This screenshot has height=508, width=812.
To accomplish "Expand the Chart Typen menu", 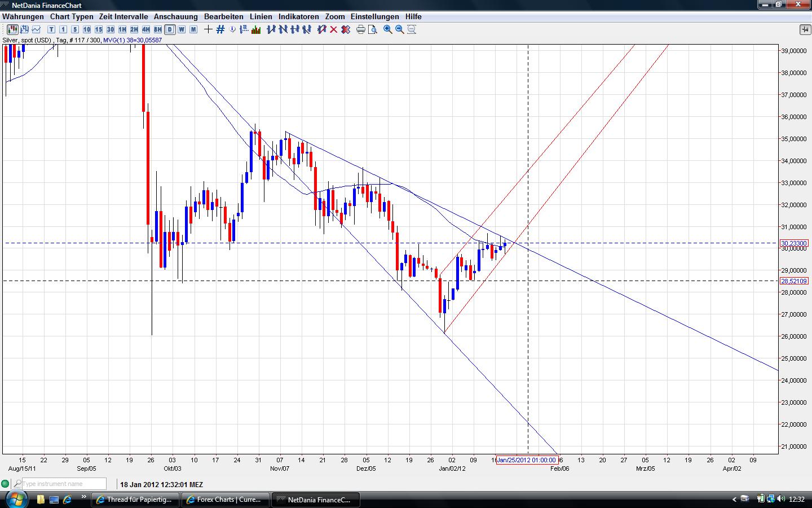I will click(72, 16).
